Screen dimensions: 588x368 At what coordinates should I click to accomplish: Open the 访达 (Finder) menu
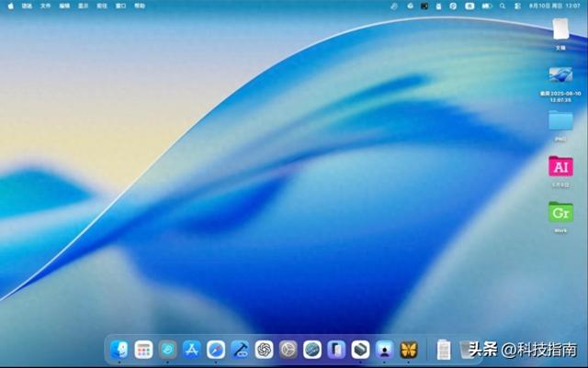tap(27, 6)
